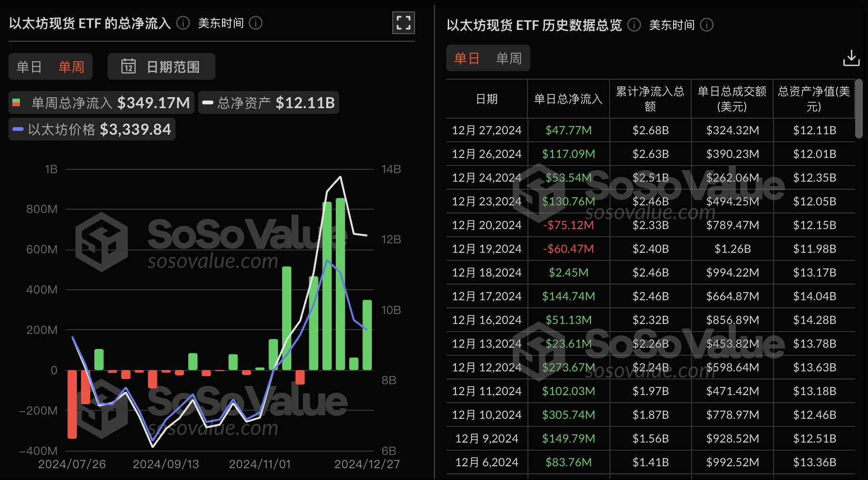868x480 pixels.
Task: Click info icon beside 以太坊现货 ETF 的总净流入 title
Action: coord(183,23)
